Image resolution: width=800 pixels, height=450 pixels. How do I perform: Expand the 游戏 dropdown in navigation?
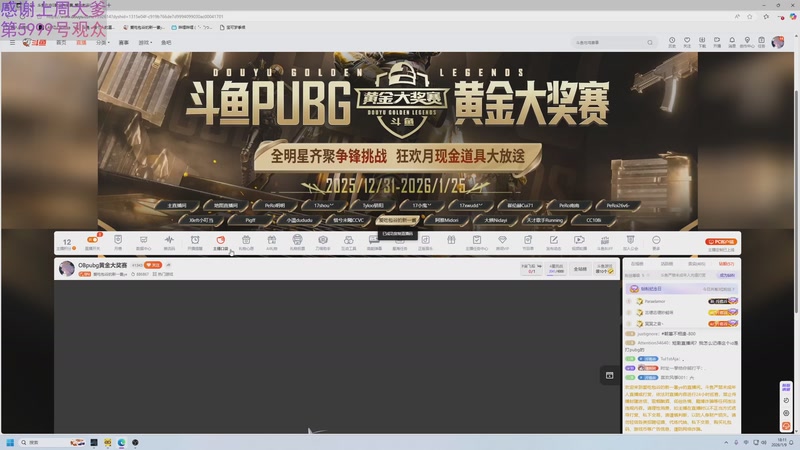tap(145, 42)
